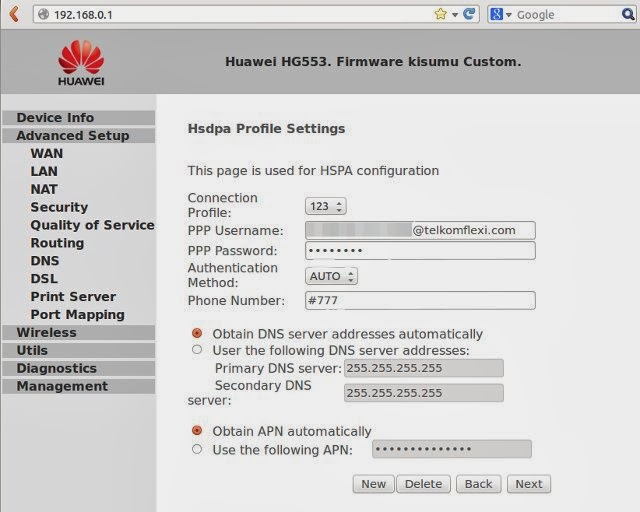Reload the page with refresh icon
Image resolution: width=640 pixels, height=512 pixels.
click(469, 14)
